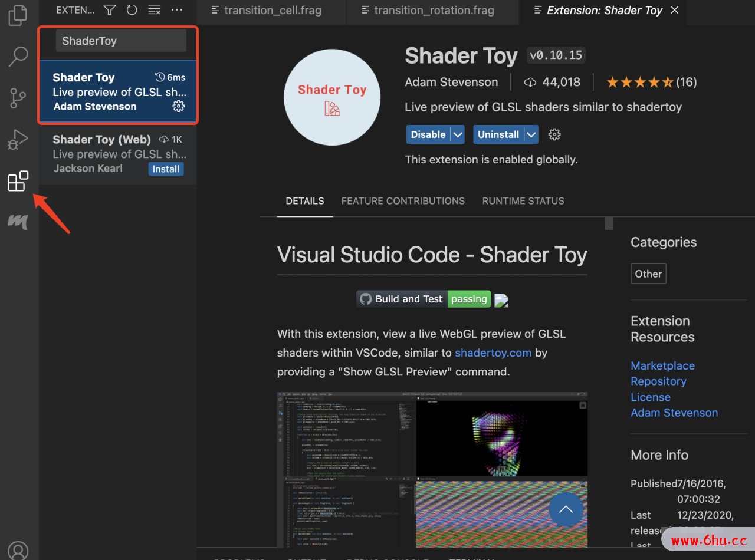Screen dimensions: 755x560
Task: Open the Accounts menu icon
Action: (x=18, y=551)
